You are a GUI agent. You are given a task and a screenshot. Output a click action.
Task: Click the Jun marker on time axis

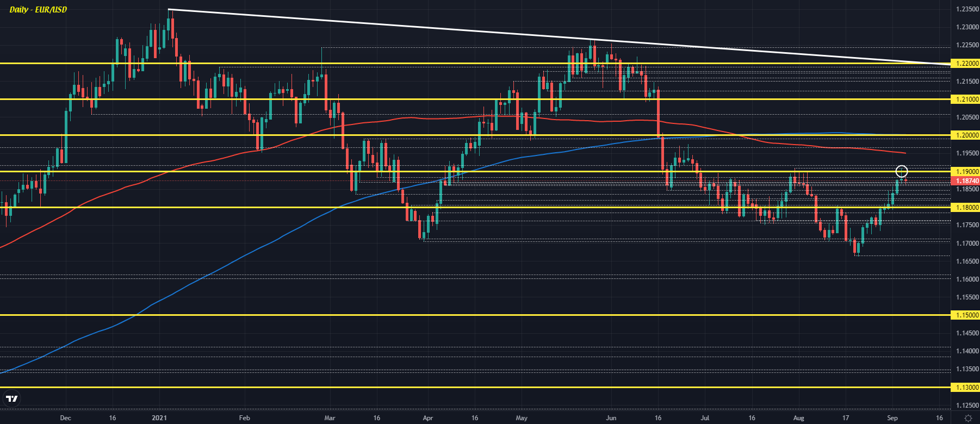(611, 418)
